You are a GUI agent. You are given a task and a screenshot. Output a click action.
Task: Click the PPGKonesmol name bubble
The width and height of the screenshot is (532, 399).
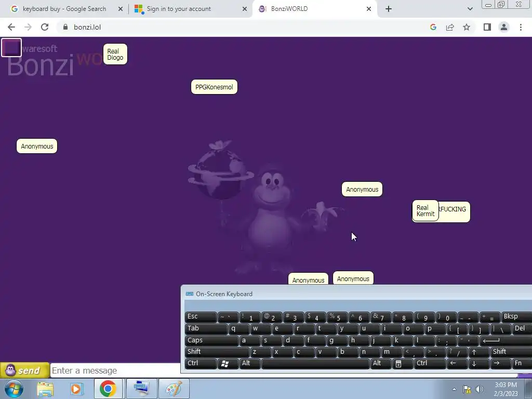tap(214, 87)
